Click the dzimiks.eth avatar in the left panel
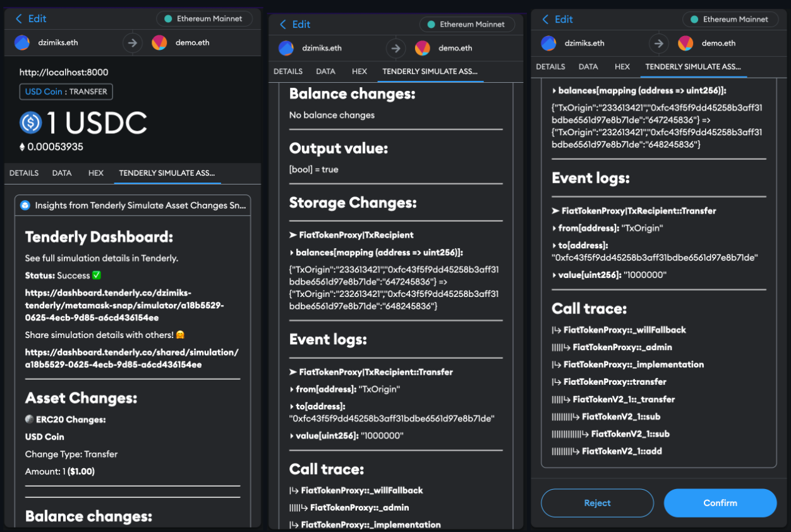 (22, 43)
